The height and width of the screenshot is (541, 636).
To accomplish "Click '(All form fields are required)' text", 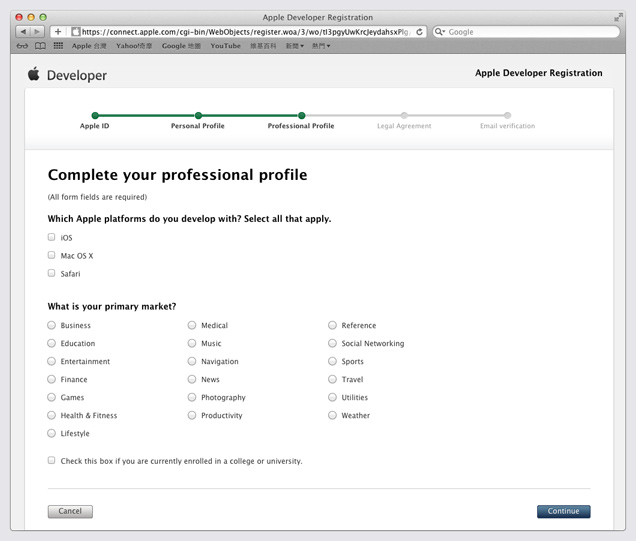I will pos(97,197).
